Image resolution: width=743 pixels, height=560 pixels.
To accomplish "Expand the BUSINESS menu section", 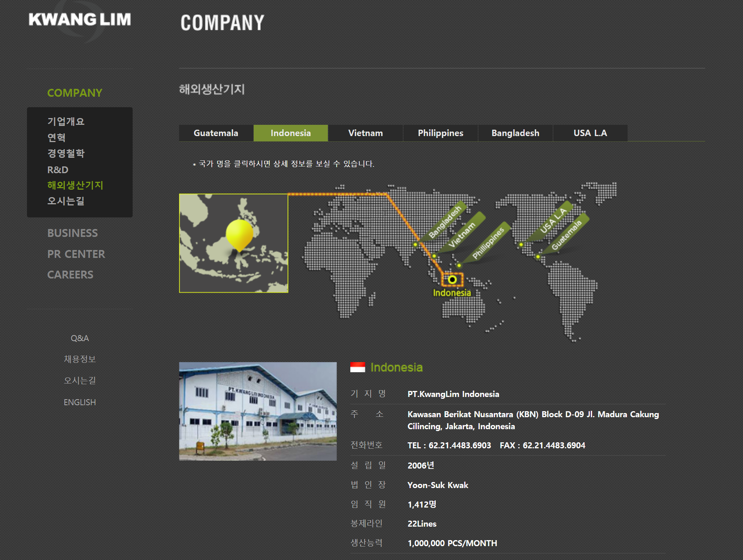I will pos(72,233).
